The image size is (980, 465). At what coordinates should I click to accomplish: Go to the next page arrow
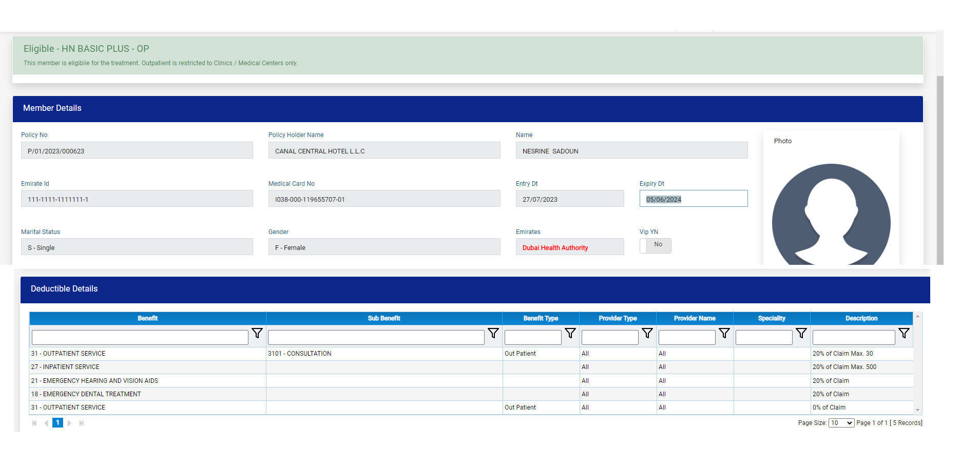click(x=69, y=423)
